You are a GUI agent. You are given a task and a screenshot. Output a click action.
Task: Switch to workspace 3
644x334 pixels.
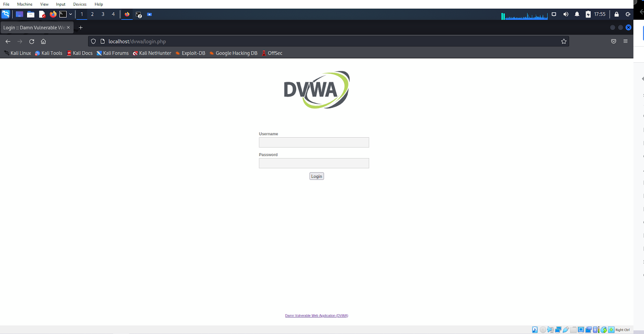click(x=103, y=14)
